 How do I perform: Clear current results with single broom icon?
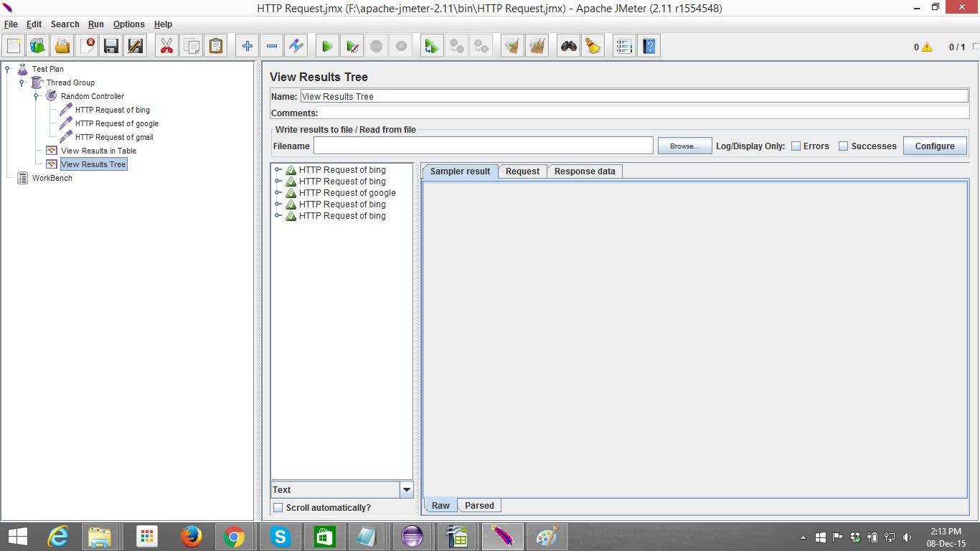click(x=512, y=47)
